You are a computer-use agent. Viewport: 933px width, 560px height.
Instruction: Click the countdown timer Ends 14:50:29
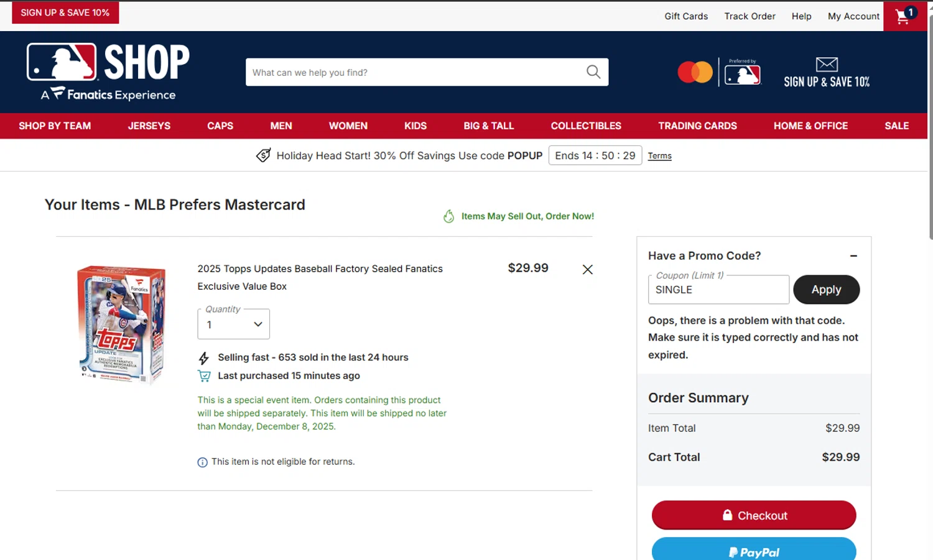tap(595, 155)
